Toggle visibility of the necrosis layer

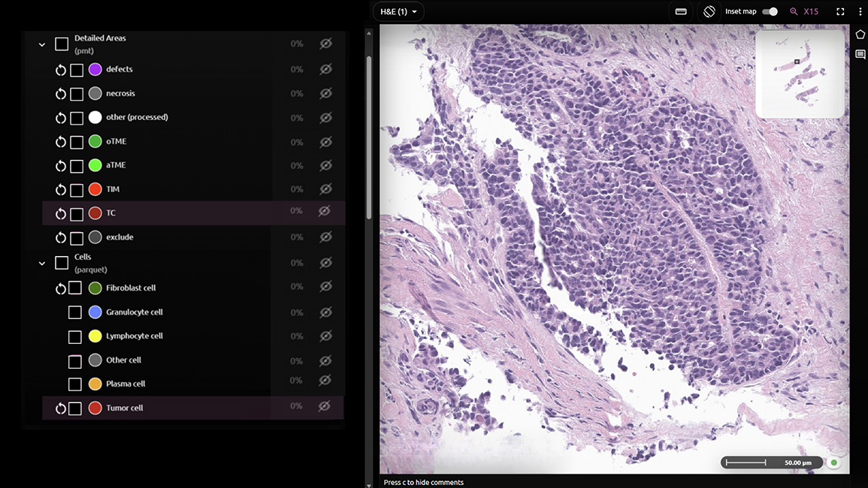click(x=326, y=94)
